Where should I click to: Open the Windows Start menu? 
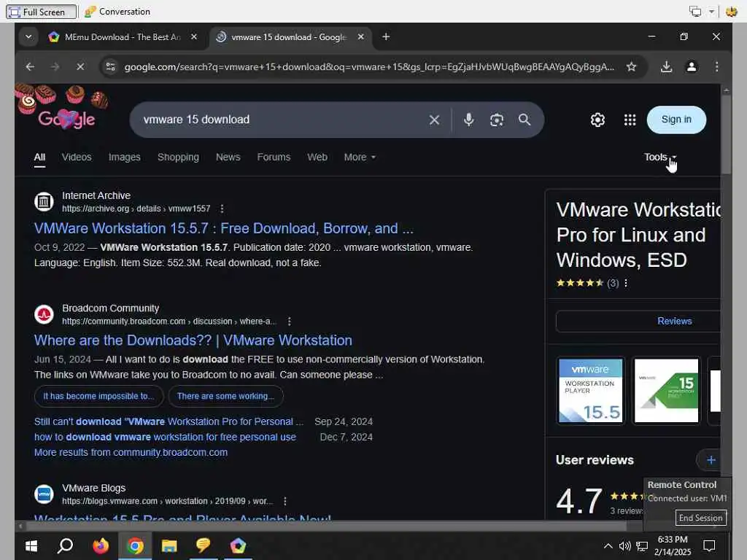[31, 545]
